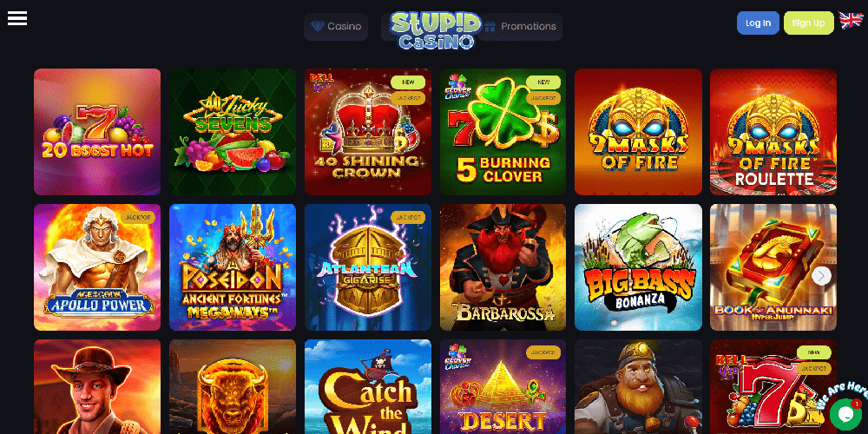Image resolution: width=868 pixels, height=434 pixels.
Task: Select the Catch the Wind game
Action: click(368, 386)
